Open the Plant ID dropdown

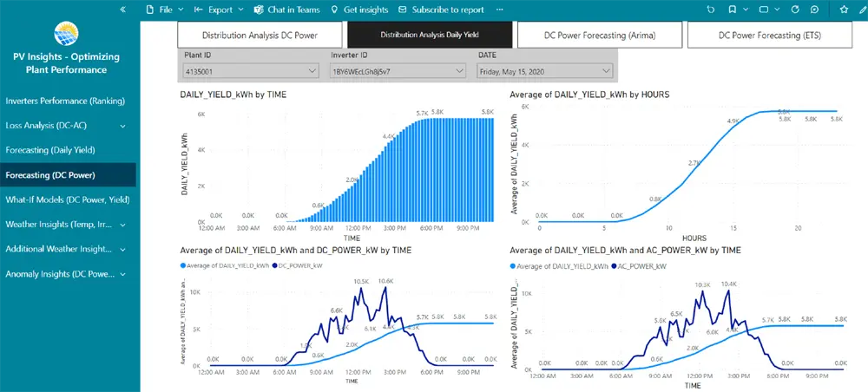[251, 71]
